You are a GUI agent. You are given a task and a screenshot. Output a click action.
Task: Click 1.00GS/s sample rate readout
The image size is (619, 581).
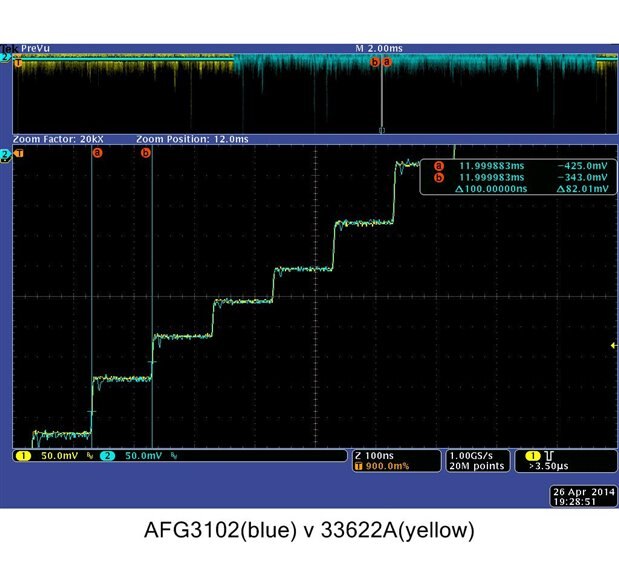tap(471, 455)
